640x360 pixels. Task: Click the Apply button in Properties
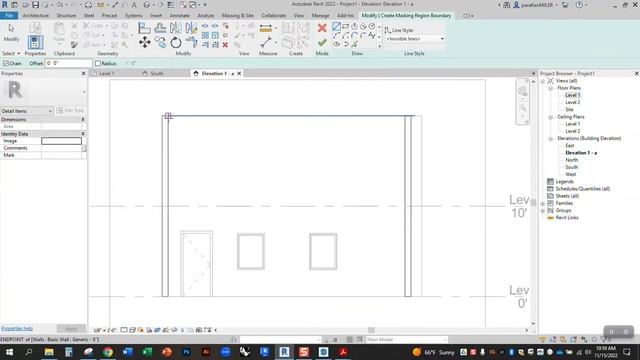click(71, 329)
